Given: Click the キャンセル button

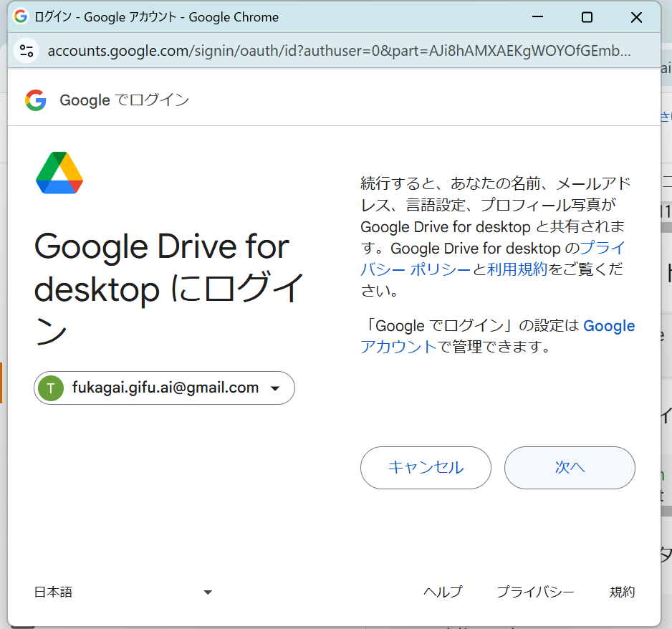Looking at the screenshot, I should click(x=426, y=468).
